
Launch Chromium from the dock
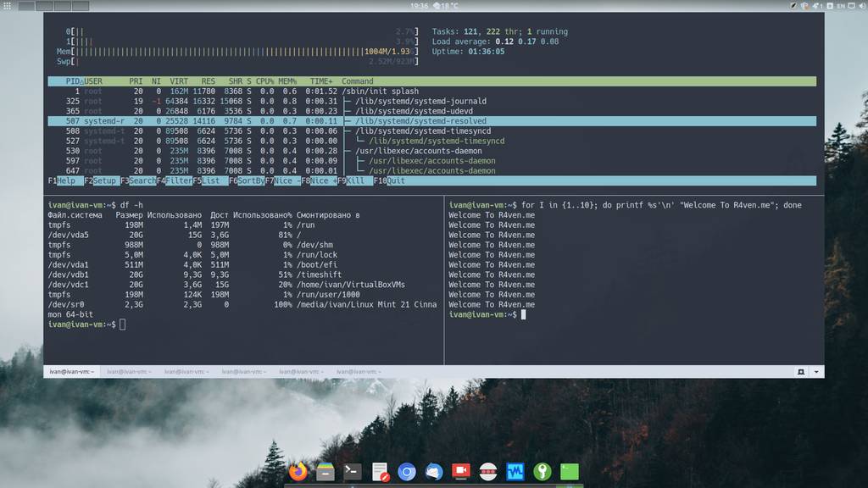pyautogui.click(x=408, y=472)
